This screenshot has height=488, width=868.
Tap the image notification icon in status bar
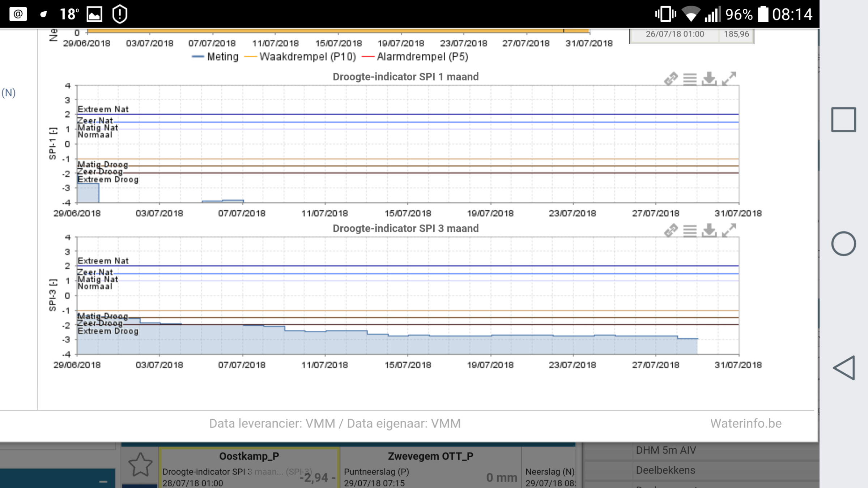tap(94, 14)
